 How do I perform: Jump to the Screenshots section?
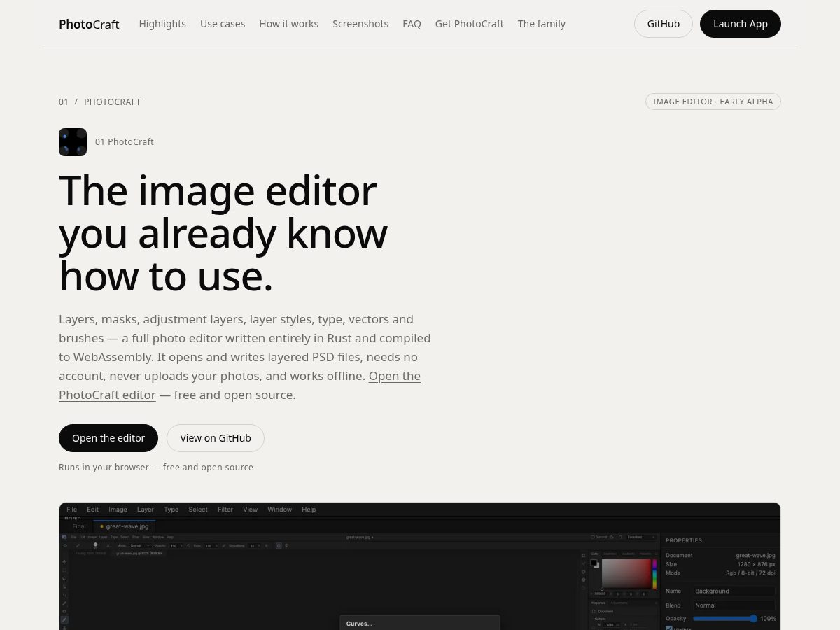coord(360,24)
